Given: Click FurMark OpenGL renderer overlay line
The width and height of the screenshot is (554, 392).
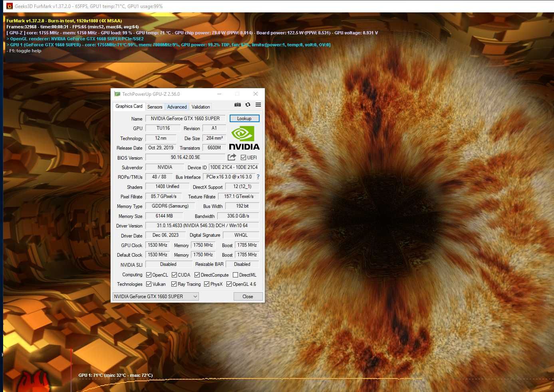Looking at the screenshot, I should (x=75, y=39).
